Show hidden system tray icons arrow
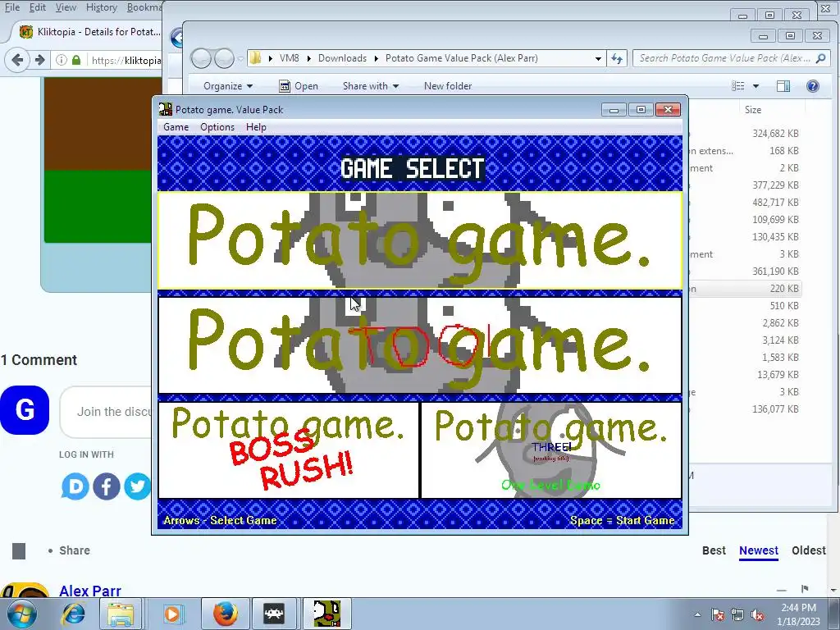Viewport: 840px width, 630px height. (697, 614)
